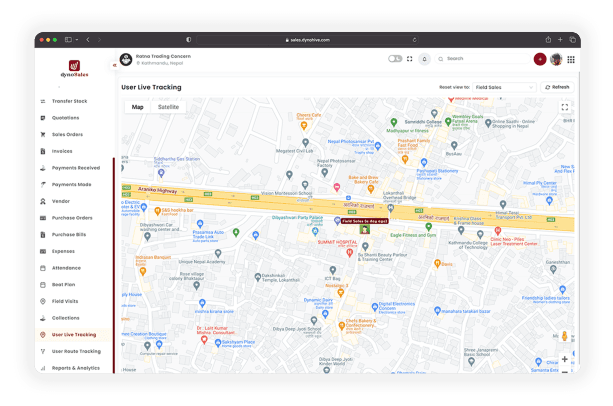This screenshot has width=613, height=406.
Task: Click the Himal Ply Center pin
Action: 549,200
